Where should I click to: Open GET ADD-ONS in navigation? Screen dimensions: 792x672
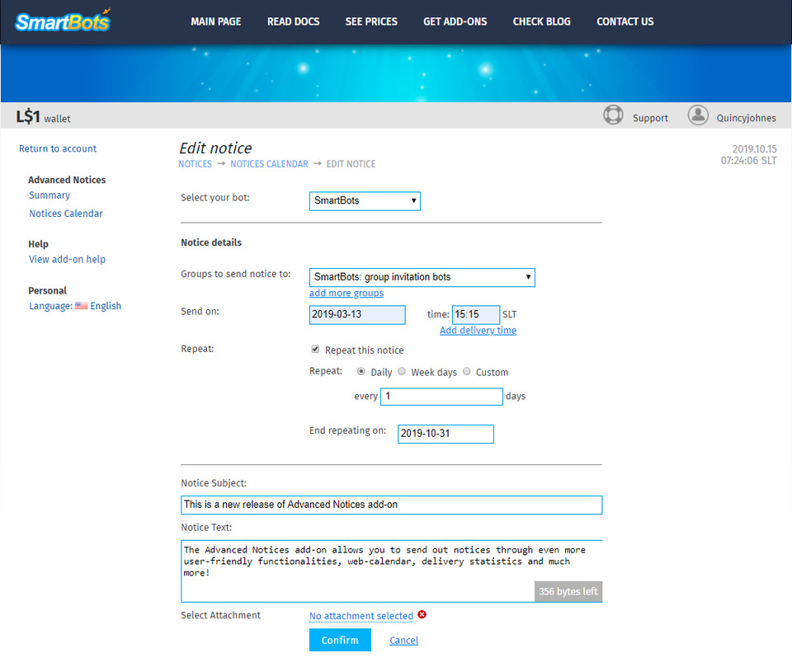455,21
